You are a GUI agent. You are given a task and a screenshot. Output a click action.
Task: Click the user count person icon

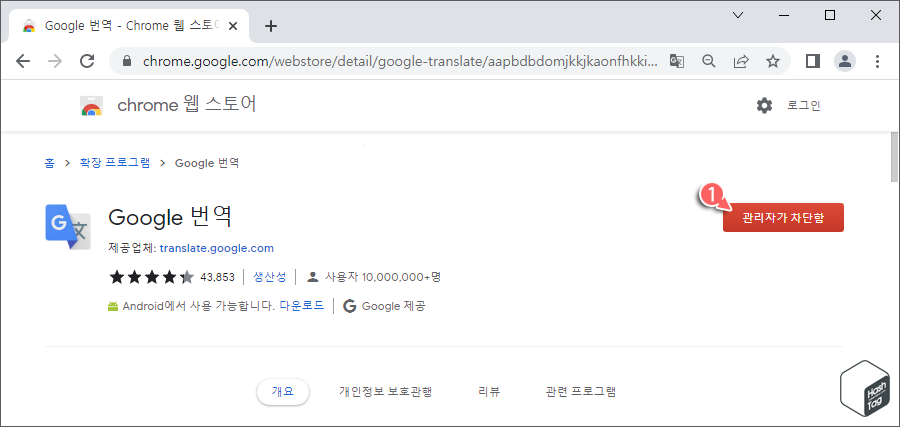pos(313,278)
